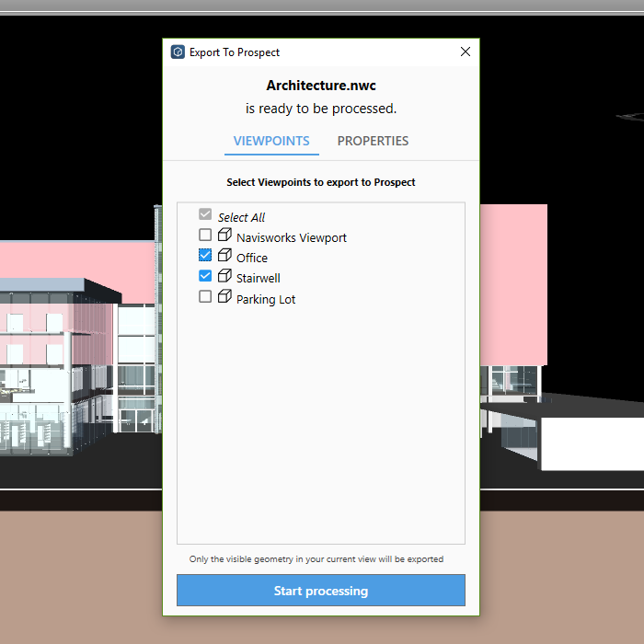Toggle the Select All checkbox
The image size is (644, 644).
tap(205, 214)
